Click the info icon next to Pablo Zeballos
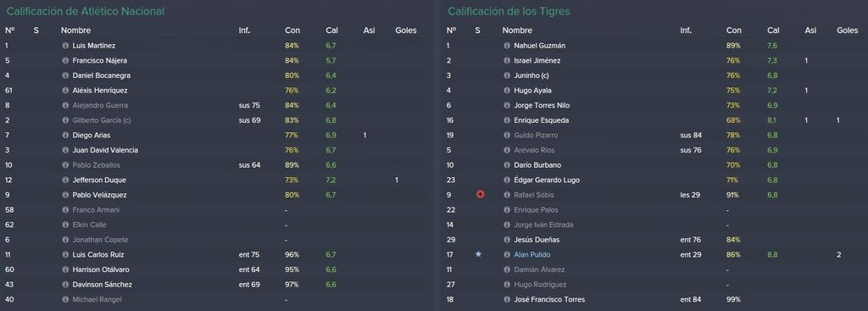This screenshot has width=868, height=311. [65, 165]
